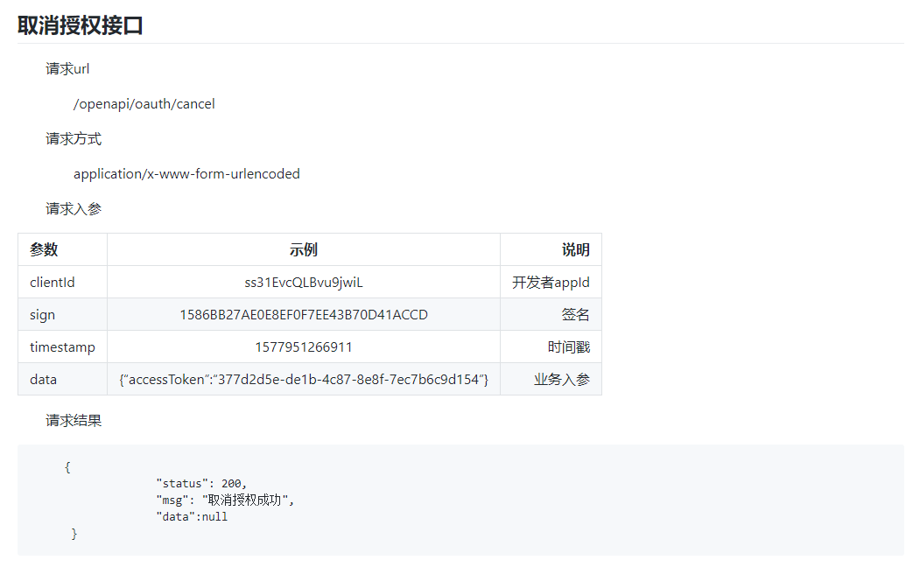Select the timestamp value 1577951266911
Viewport: 920px width, 588px height.
tap(302, 346)
